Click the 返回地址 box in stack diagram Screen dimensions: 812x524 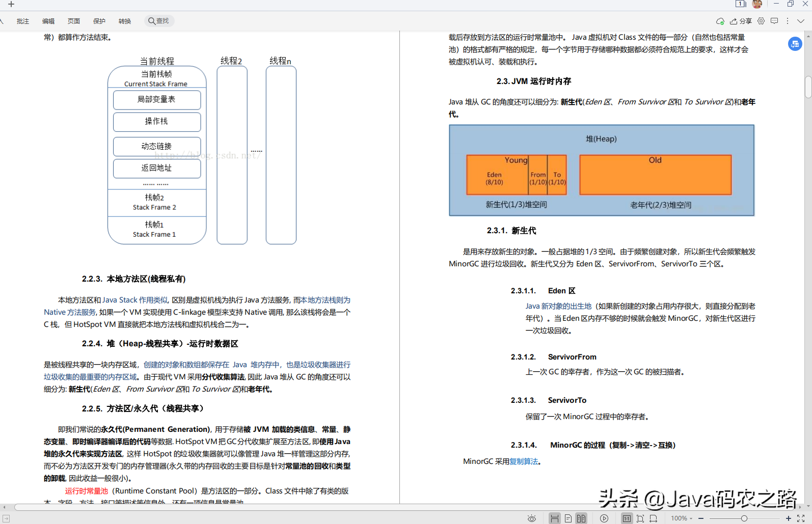157,169
